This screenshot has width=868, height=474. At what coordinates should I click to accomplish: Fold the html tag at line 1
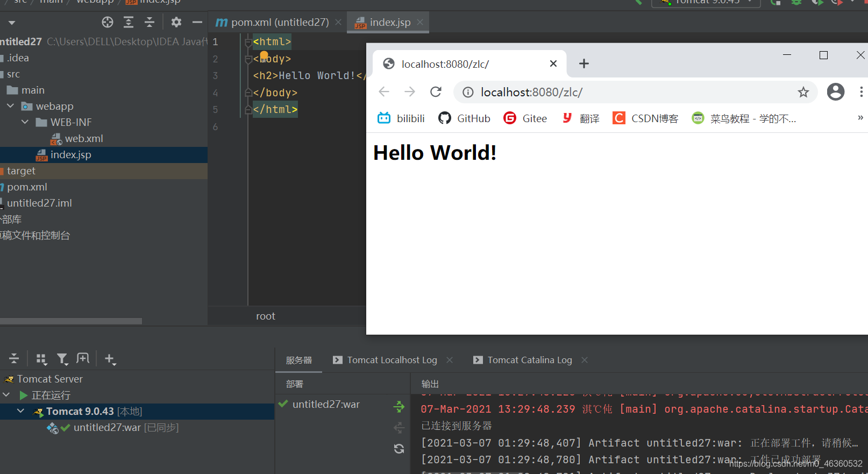point(248,41)
